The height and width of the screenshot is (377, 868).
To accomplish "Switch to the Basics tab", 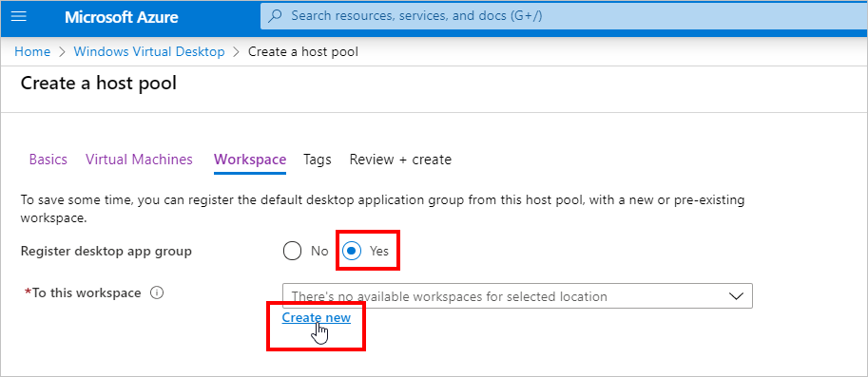I will 48,160.
